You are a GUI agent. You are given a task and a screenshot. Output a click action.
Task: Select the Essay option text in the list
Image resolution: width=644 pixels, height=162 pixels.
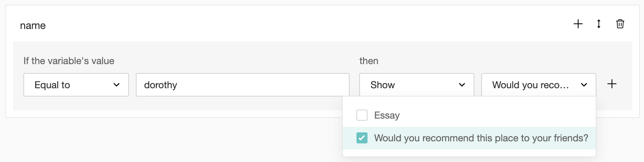(x=387, y=115)
